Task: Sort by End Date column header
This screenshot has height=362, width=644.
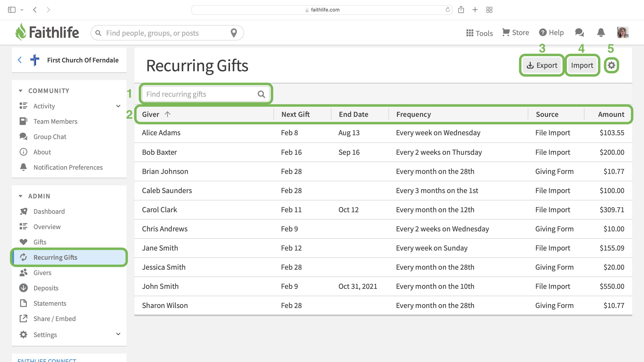Action: point(353,114)
